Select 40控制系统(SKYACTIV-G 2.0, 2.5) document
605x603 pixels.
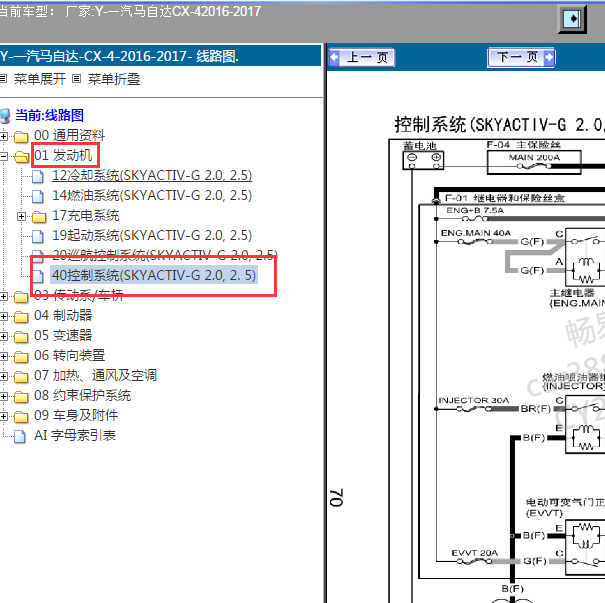tap(154, 275)
